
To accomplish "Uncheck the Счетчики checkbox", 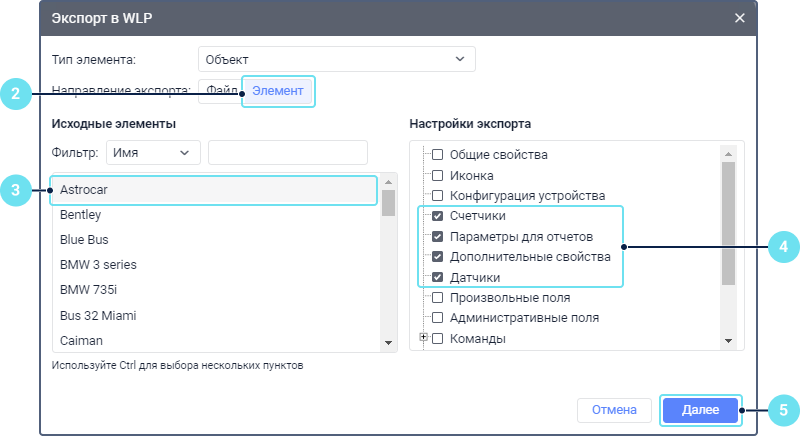I will [x=437, y=216].
